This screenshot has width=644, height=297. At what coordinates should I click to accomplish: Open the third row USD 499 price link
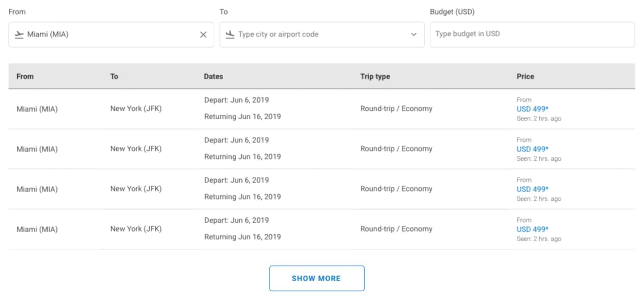pyautogui.click(x=532, y=189)
